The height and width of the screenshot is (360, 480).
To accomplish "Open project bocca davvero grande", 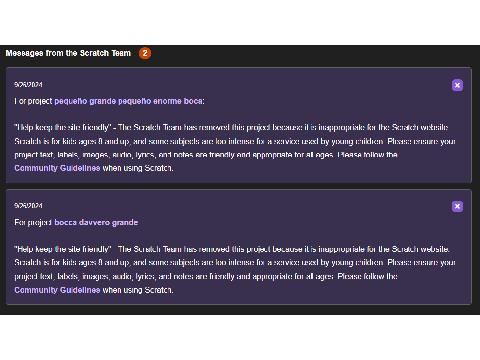I will coord(96,222).
